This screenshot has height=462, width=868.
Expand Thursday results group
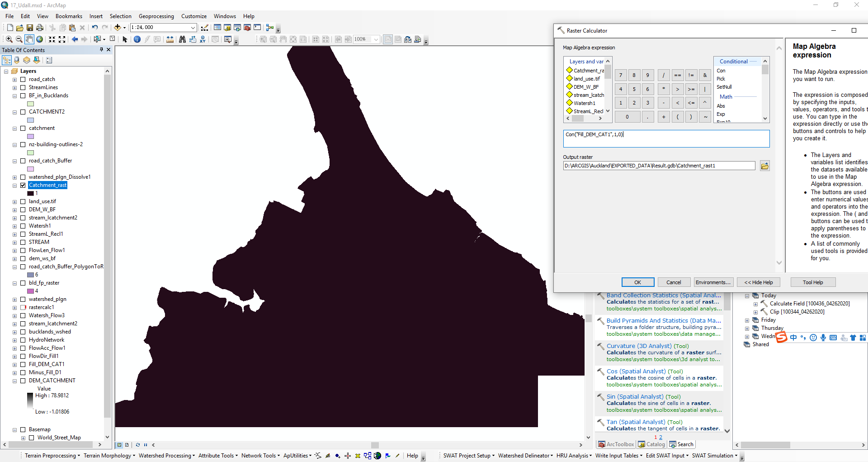[747, 328]
